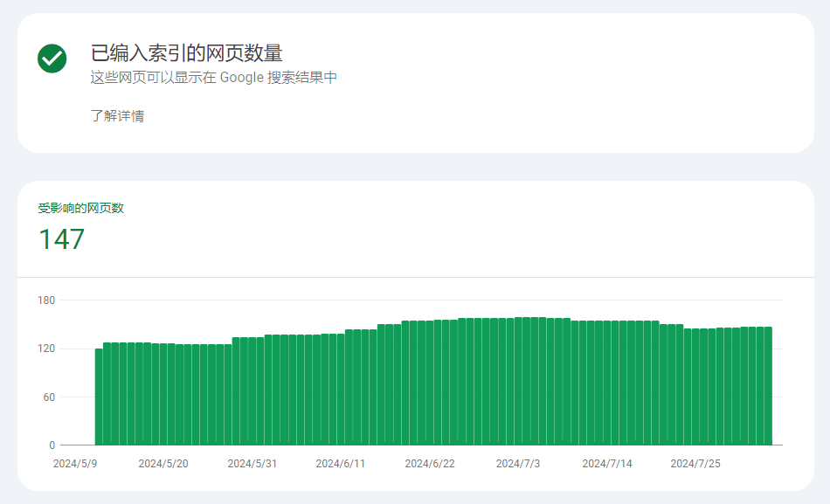
Task: Click the green checkmark status icon
Action: pyautogui.click(x=52, y=59)
